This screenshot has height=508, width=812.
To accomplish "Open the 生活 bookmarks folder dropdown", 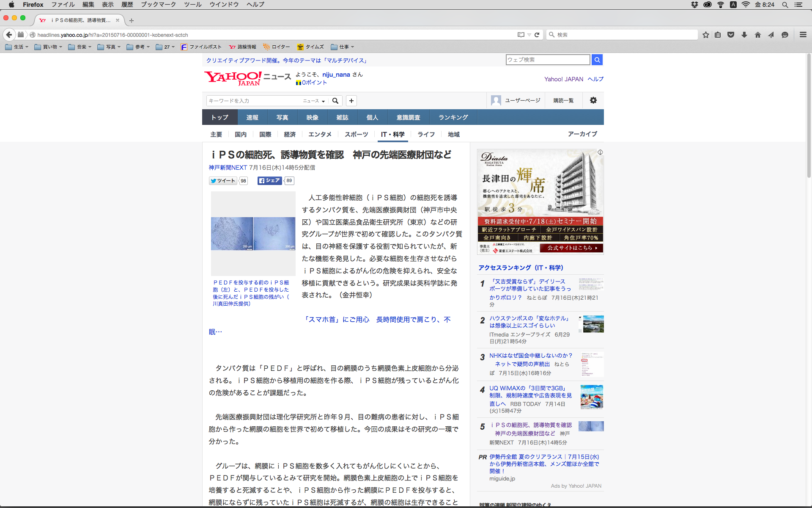I will [17, 47].
